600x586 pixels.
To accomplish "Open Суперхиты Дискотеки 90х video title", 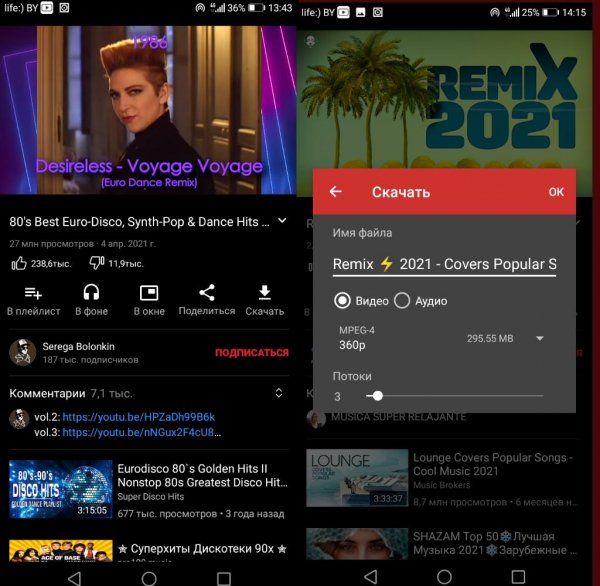I will pyautogui.click(x=202, y=549).
